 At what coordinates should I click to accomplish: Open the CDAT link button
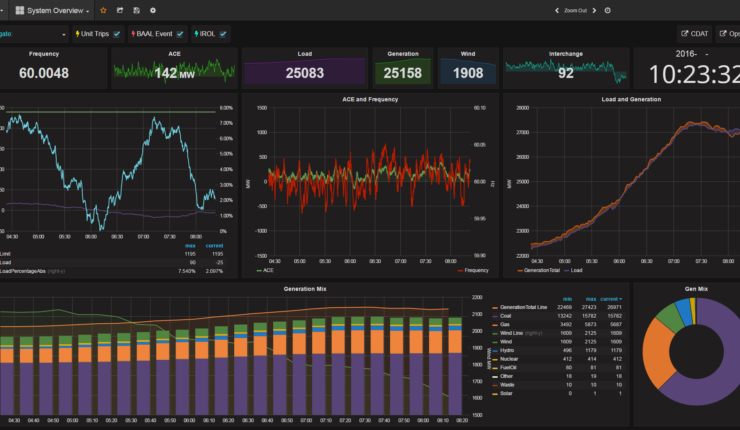[x=695, y=34]
